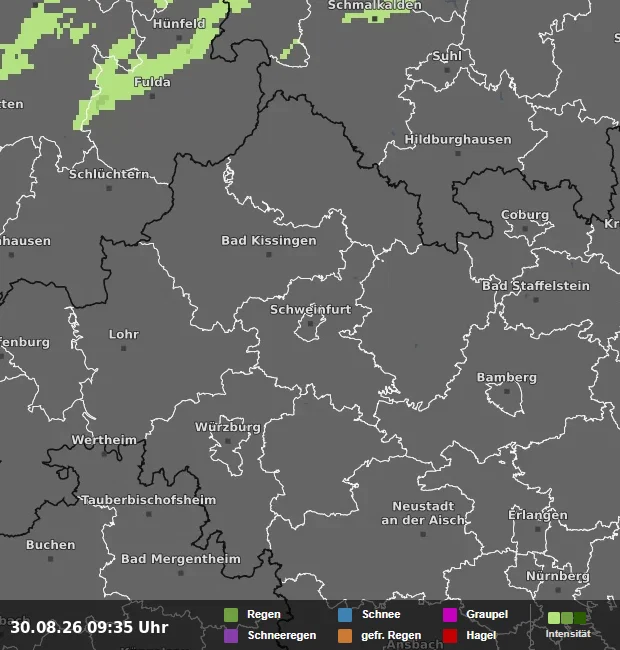Image resolution: width=620 pixels, height=650 pixels.
Task: Click the green Regen legend swatch
Action: [x=231, y=615]
